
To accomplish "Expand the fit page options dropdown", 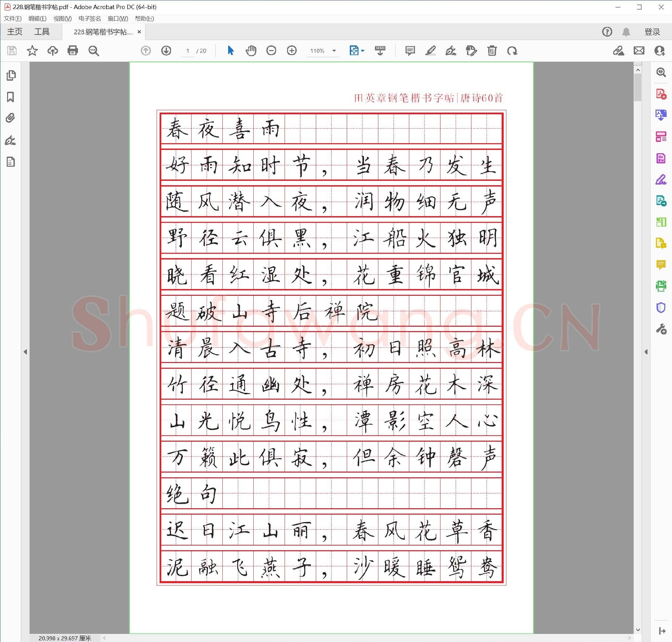I will [x=363, y=51].
